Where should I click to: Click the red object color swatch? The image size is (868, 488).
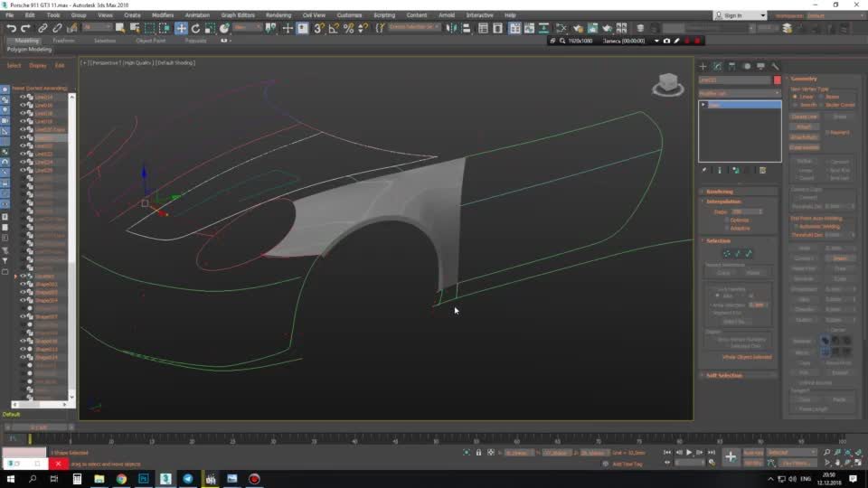(x=778, y=80)
